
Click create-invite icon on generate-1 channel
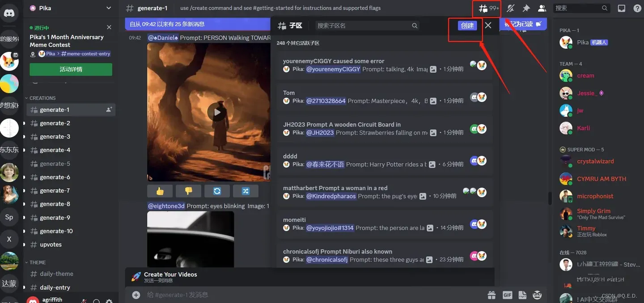point(109,109)
